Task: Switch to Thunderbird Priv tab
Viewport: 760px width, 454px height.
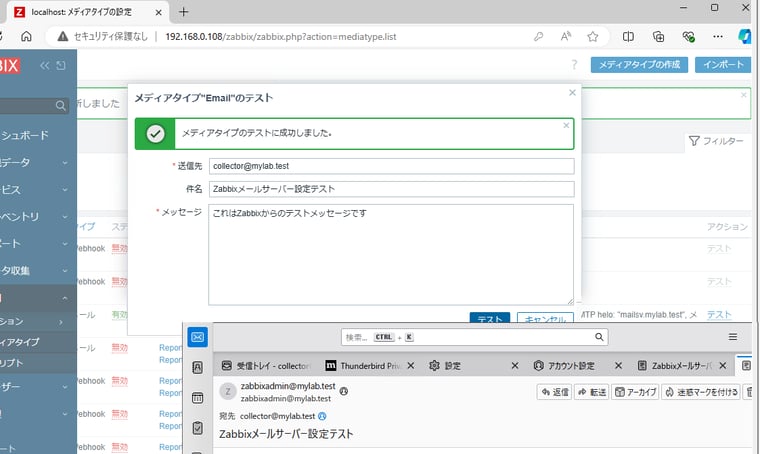Action: point(365,366)
